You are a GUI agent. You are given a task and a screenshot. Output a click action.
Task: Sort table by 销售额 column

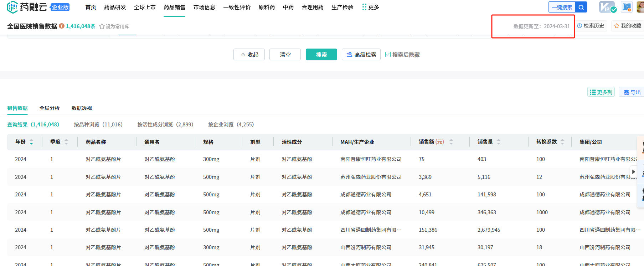pos(451,142)
